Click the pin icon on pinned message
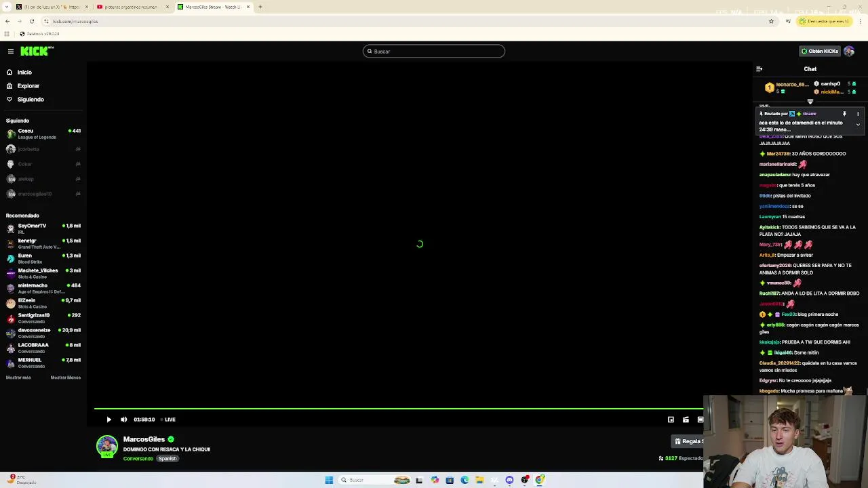This screenshot has height=488, width=868. 844,114
